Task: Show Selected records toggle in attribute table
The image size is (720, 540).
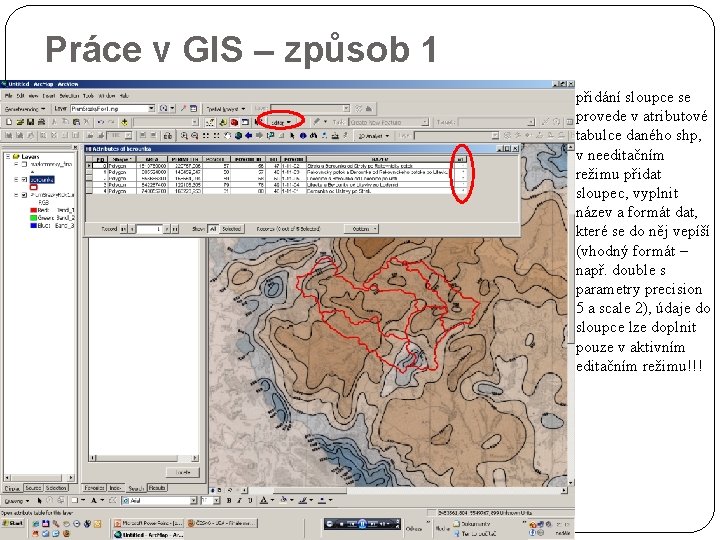Action: [231, 229]
